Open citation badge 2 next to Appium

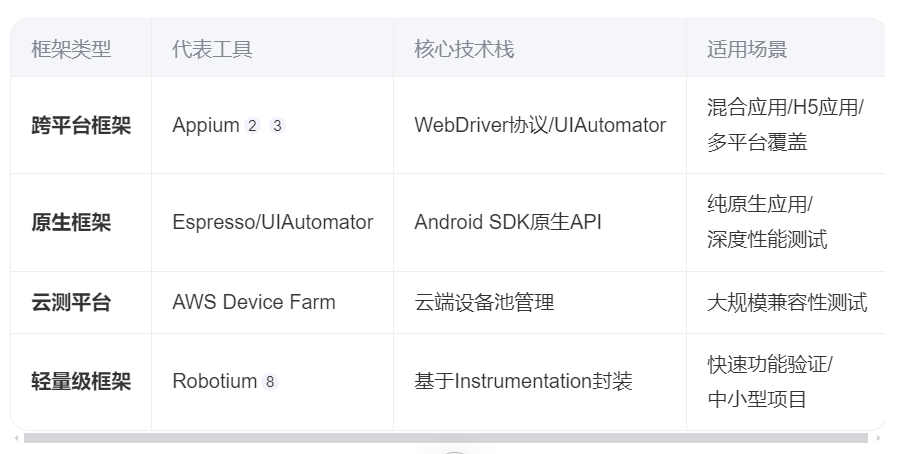tap(252, 126)
